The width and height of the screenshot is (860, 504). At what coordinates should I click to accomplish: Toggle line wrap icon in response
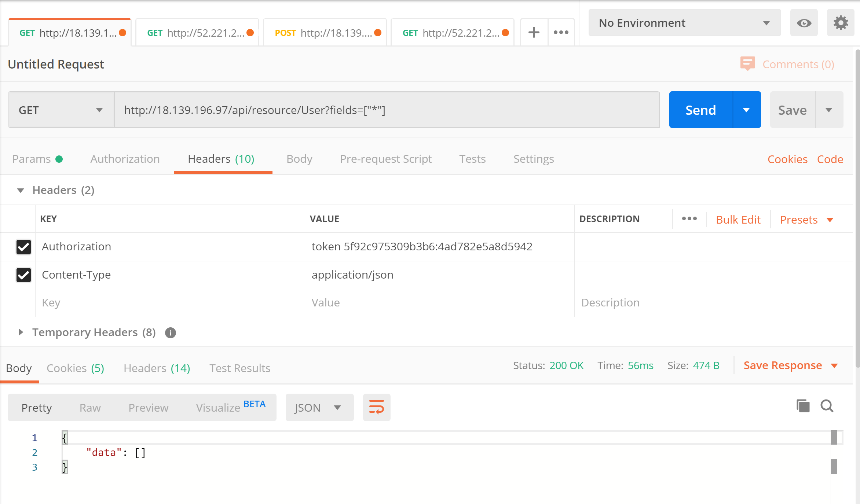377,407
